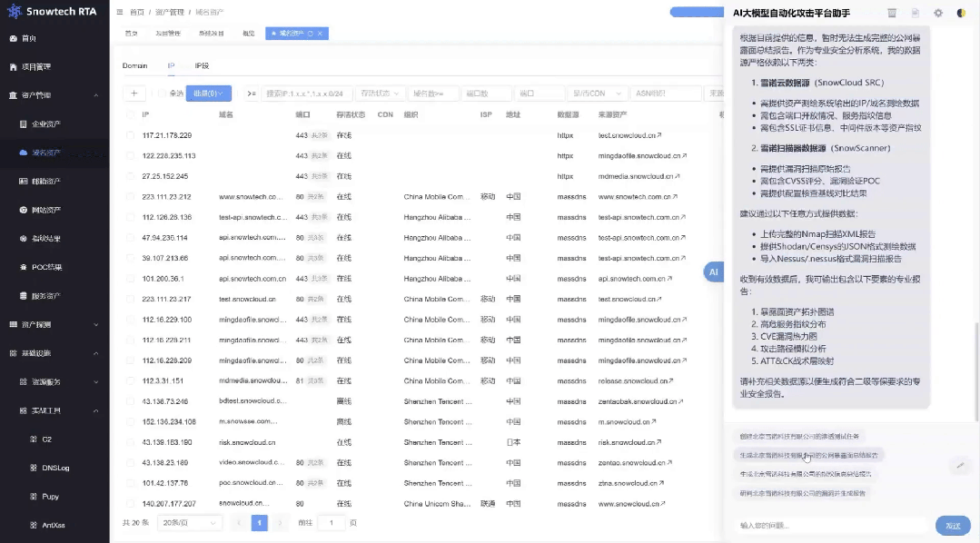This screenshot has height=543, width=980.
Task: Select the IP tab
Action: pos(171,65)
